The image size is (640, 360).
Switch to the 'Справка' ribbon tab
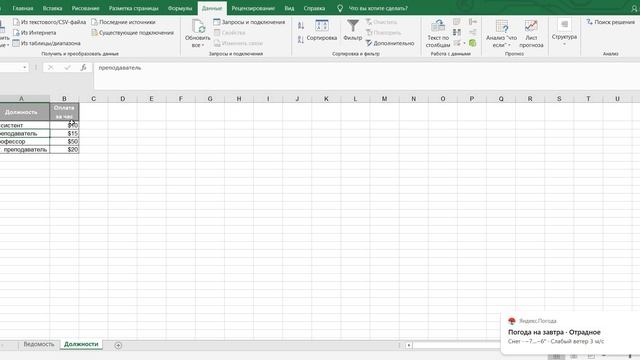[x=314, y=8]
